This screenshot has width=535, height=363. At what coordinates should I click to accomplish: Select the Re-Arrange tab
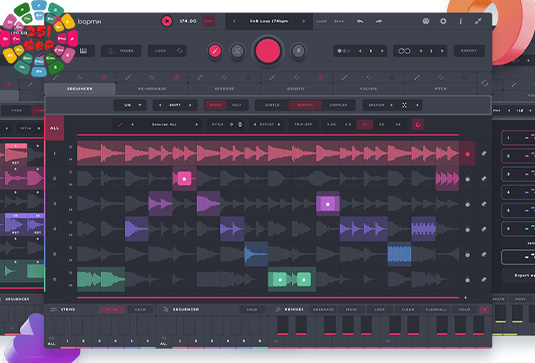152,89
